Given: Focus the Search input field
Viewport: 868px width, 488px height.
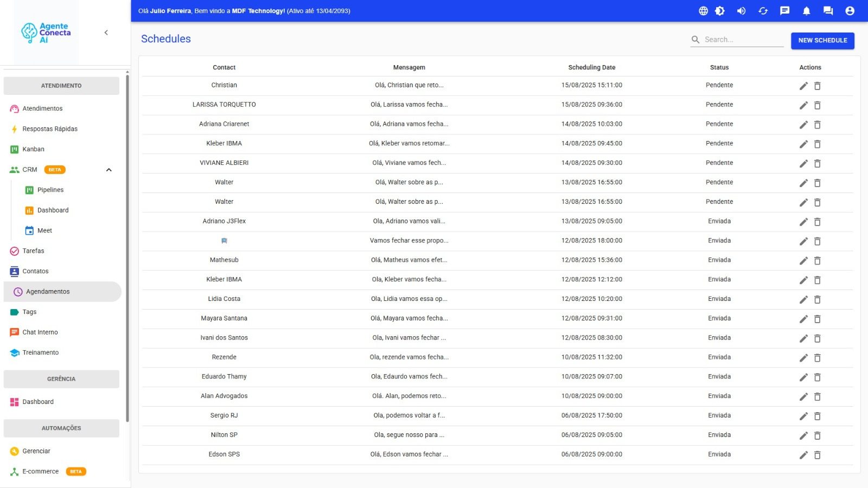Looking at the screenshot, I should 743,40.
